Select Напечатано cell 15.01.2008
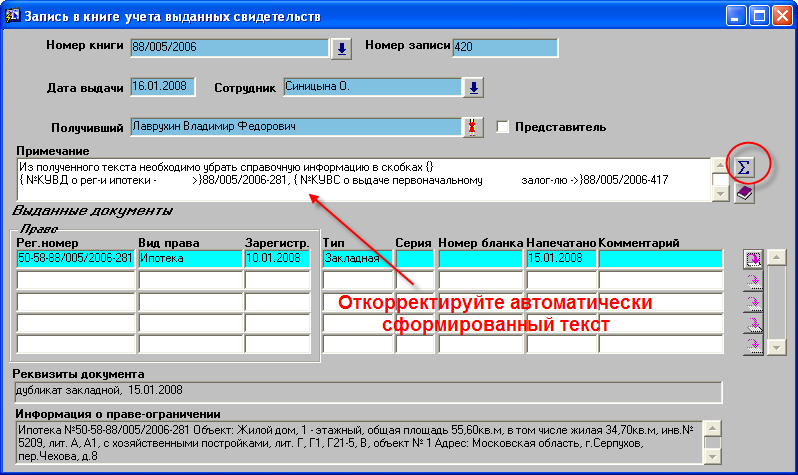This screenshot has width=798, height=475. 561,259
